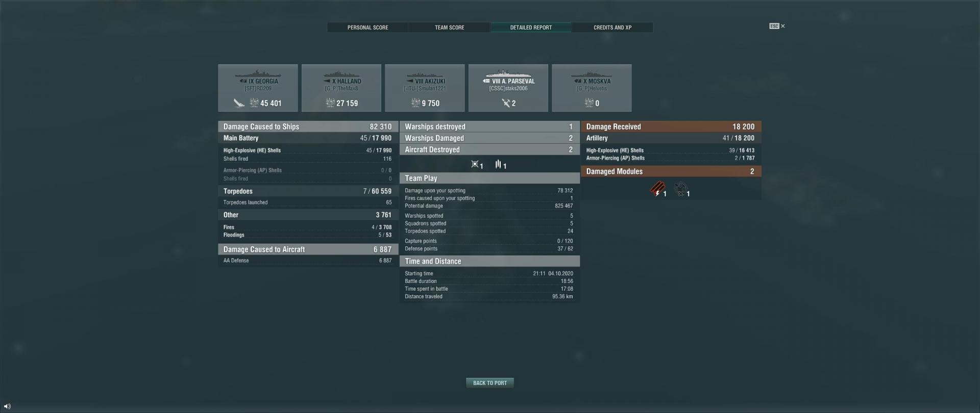The image size is (980, 413).
Task: Open the Credits and XP tab
Action: tap(612, 28)
